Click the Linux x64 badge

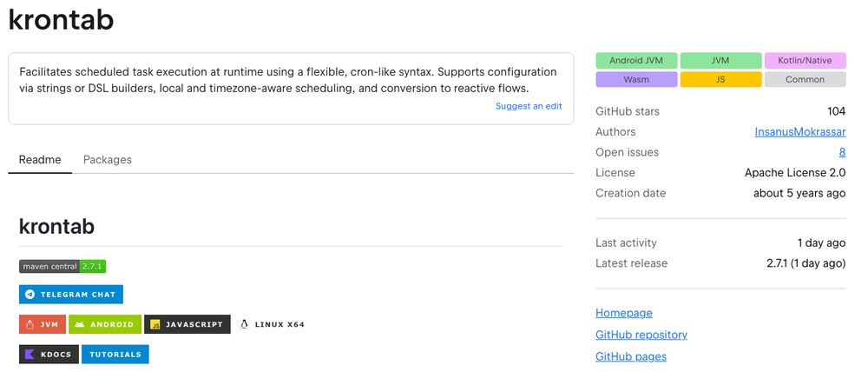click(273, 324)
